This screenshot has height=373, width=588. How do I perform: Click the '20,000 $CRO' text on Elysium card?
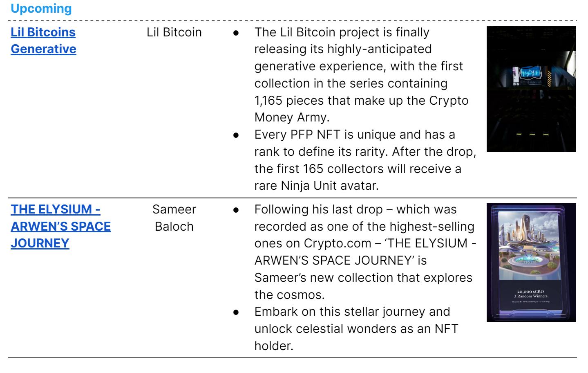click(531, 292)
